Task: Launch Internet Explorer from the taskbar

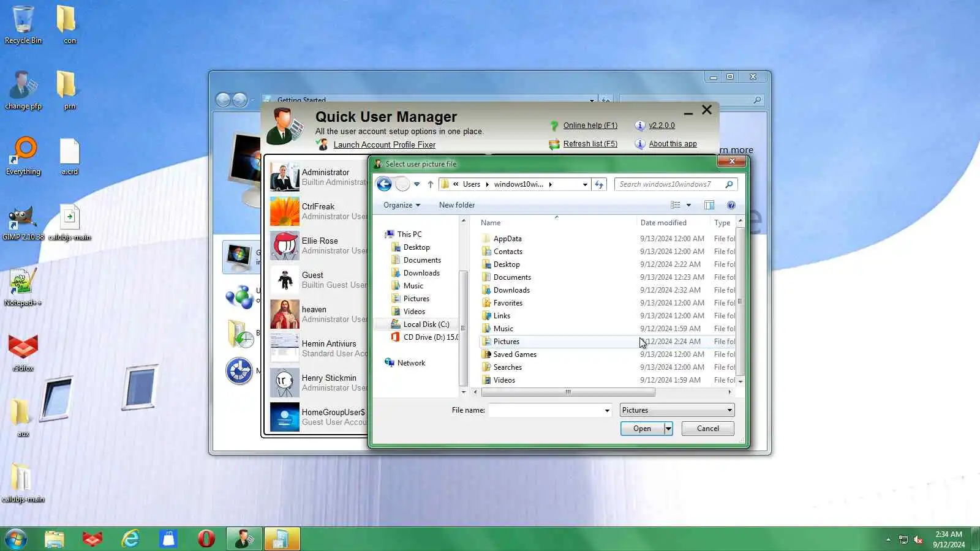Action: tap(130, 539)
